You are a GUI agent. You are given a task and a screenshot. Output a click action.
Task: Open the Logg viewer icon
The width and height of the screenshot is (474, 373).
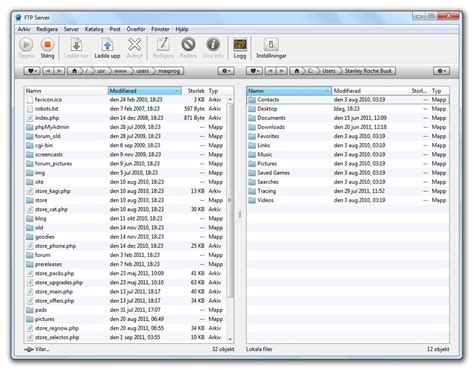coord(240,45)
